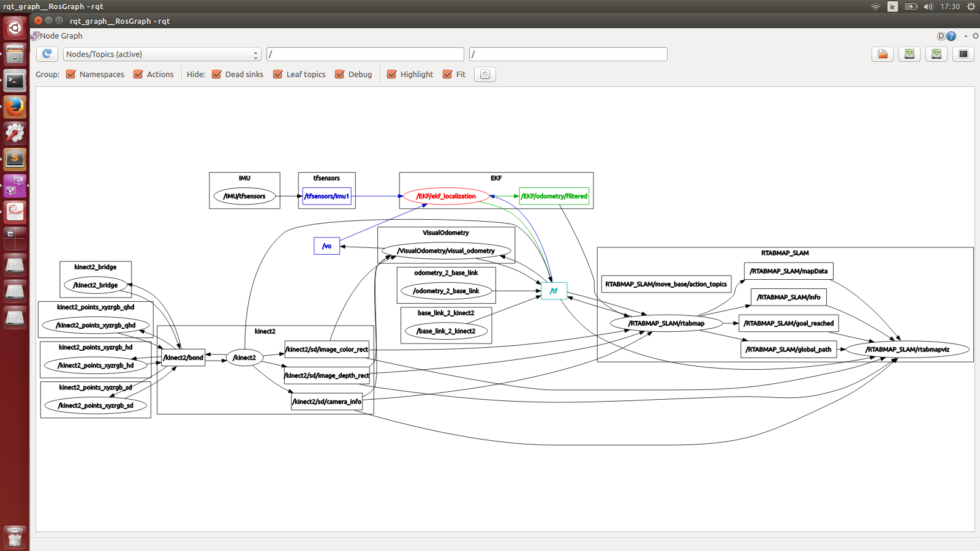Turn off the Highlight checkbox
Viewport: 980px width, 551px height.
point(392,75)
